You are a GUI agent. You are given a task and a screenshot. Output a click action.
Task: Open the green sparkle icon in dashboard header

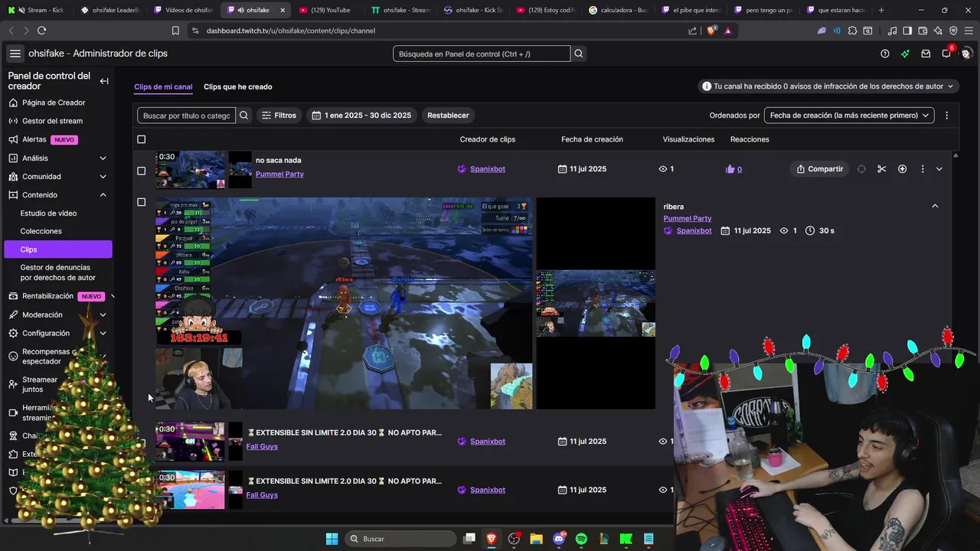tap(905, 54)
